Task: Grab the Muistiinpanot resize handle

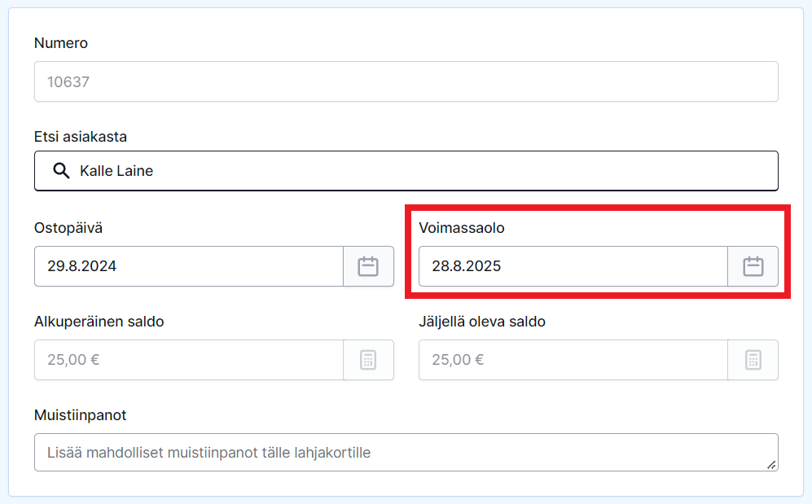Action: pyautogui.click(x=771, y=465)
